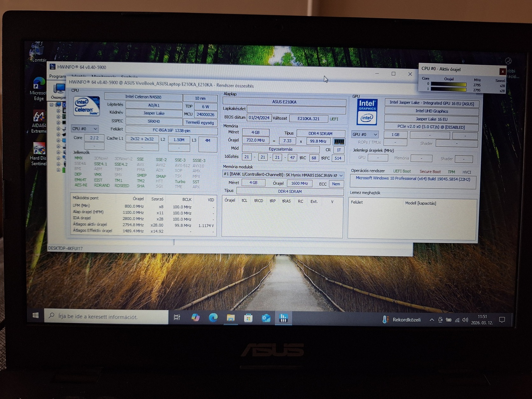Click the Core 0 clock bar

449,85
